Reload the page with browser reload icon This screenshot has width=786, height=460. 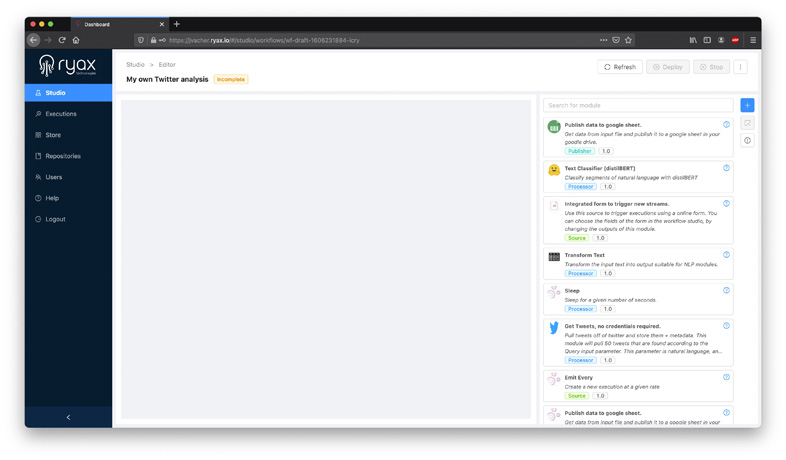click(62, 40)
